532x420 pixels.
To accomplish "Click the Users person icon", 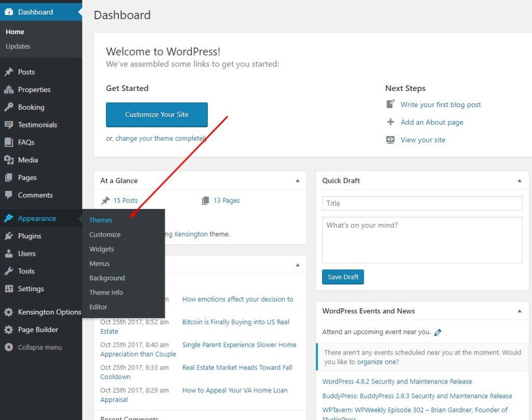I will 9,254.
